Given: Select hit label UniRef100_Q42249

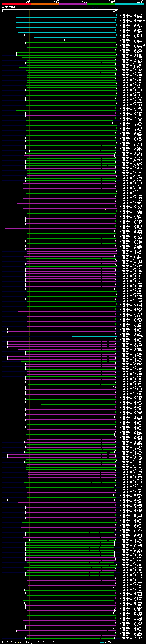Looking at the screenshot, I should pos(131,40).
